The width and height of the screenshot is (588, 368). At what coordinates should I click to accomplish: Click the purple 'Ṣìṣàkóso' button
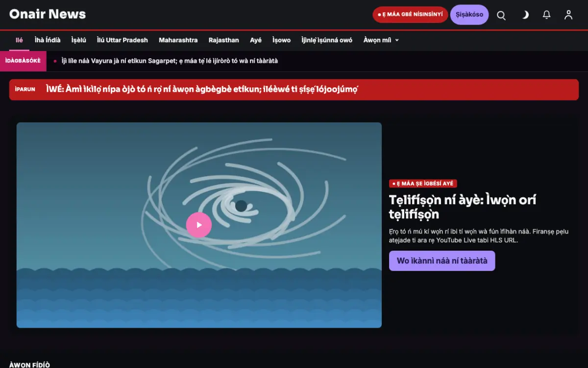click(x=469, y=15)
